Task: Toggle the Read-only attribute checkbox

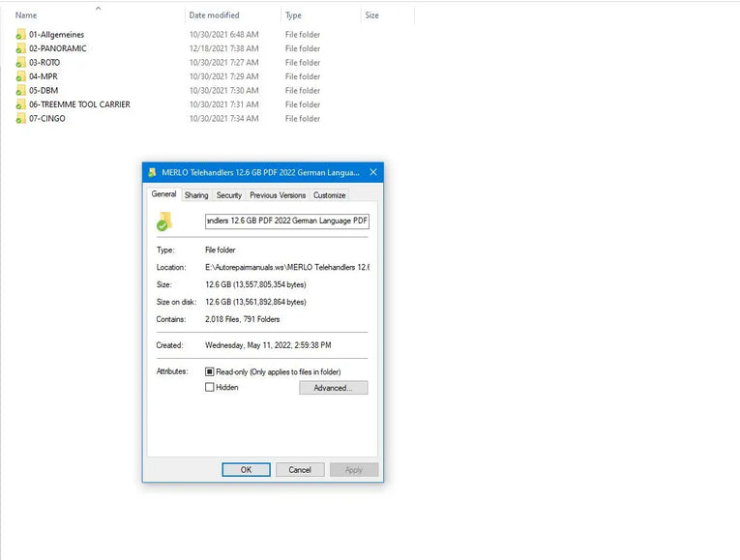Action: tap(210, 371)
